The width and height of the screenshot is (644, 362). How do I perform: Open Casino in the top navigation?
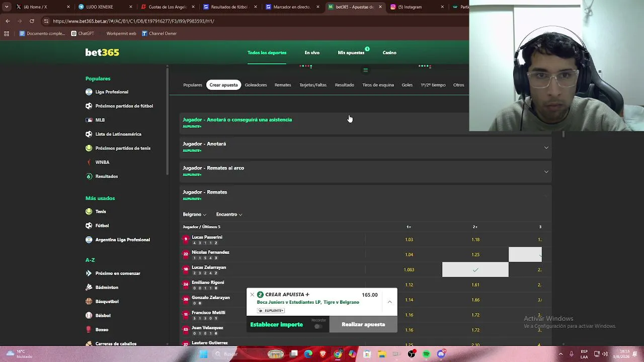pyautogui.click(x=389, y=53)
